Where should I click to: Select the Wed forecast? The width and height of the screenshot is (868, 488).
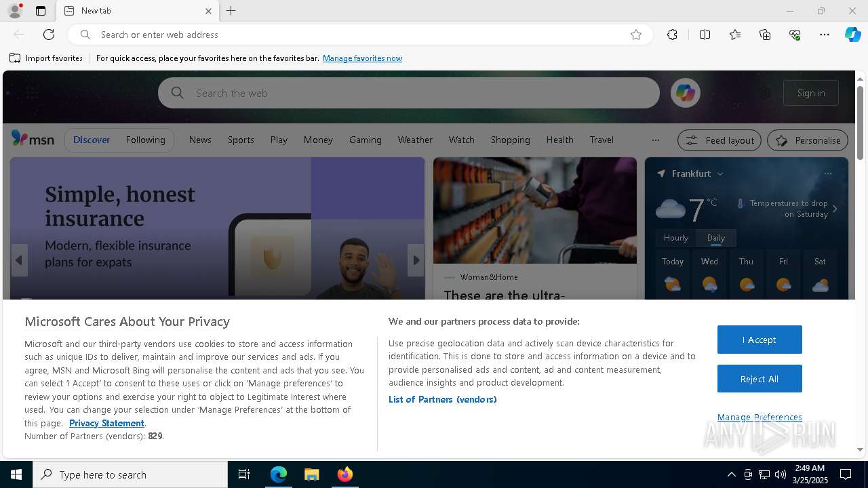point(709,274)
